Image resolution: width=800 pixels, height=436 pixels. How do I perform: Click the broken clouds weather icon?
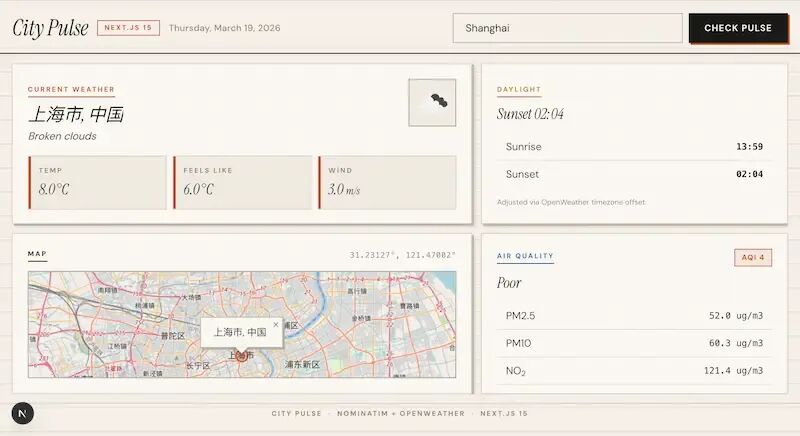point(432,102)
